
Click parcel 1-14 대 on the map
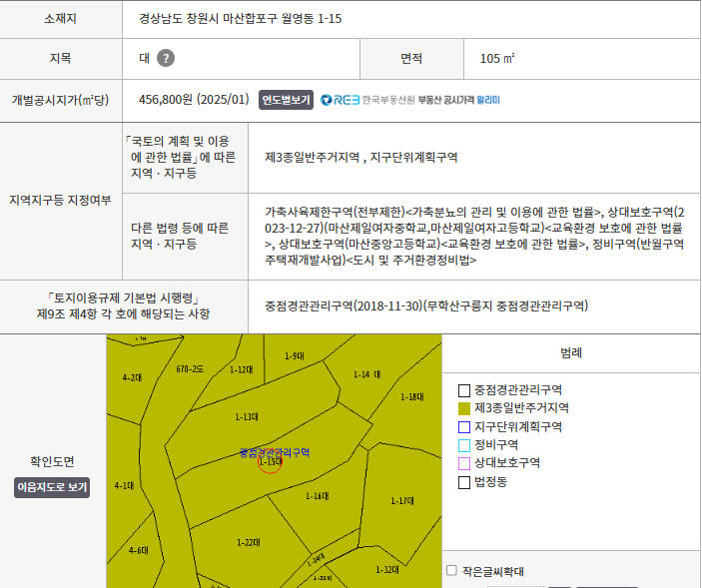pyautogui.click(x=366, y=374)
